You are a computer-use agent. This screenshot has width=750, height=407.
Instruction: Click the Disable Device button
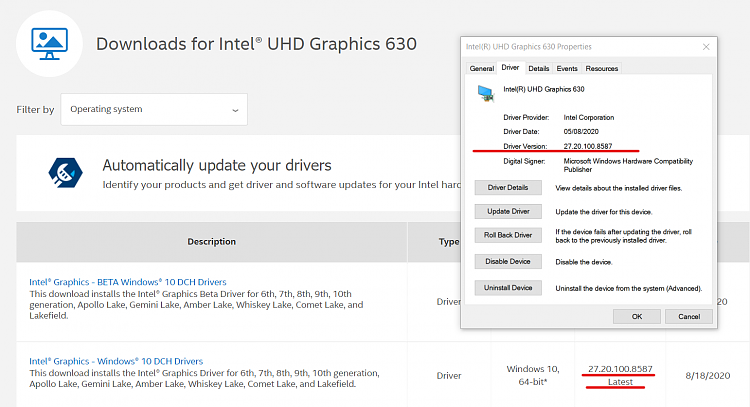(x=508, y=262)
